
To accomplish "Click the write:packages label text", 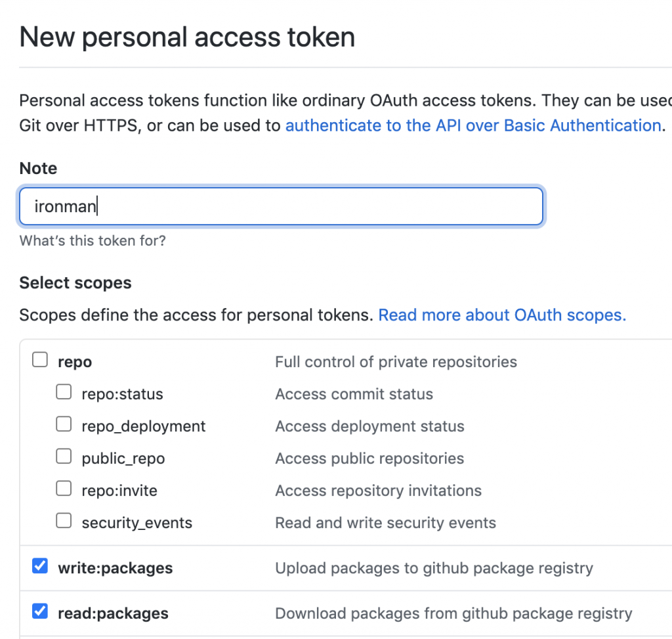I will click(115, 568).
